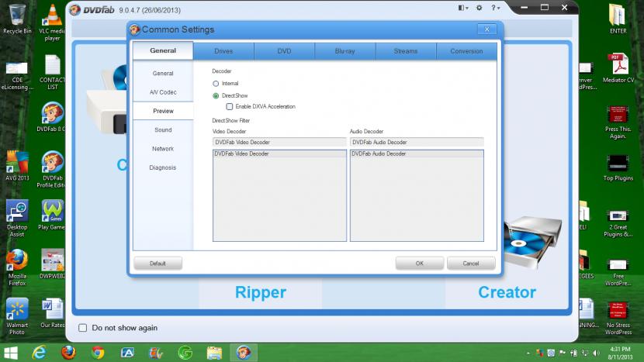The height and width of the screenshot is (362, 644).
Task: Launch Mozilla Firefox desktop icon
Action: click(17, 267)
